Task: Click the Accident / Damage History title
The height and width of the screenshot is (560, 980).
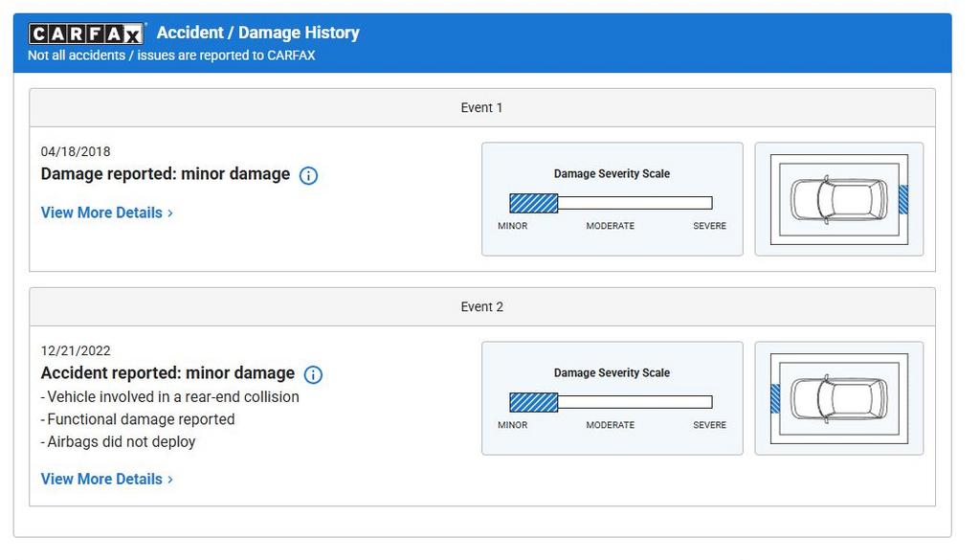Action: point(258,33)
